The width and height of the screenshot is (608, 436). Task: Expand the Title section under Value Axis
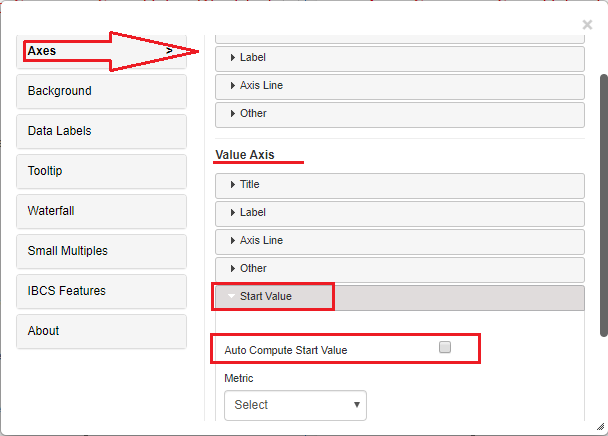tap(399, 185)
